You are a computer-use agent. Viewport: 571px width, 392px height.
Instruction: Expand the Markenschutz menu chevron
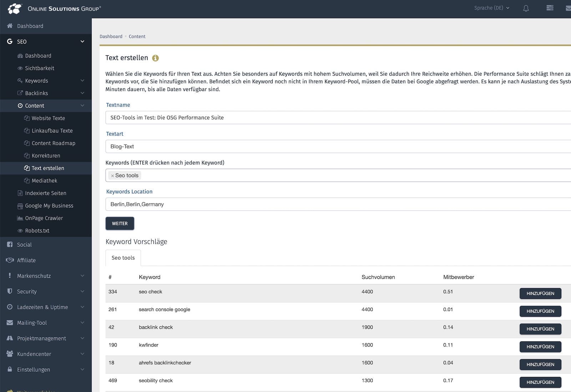point(82,276)
